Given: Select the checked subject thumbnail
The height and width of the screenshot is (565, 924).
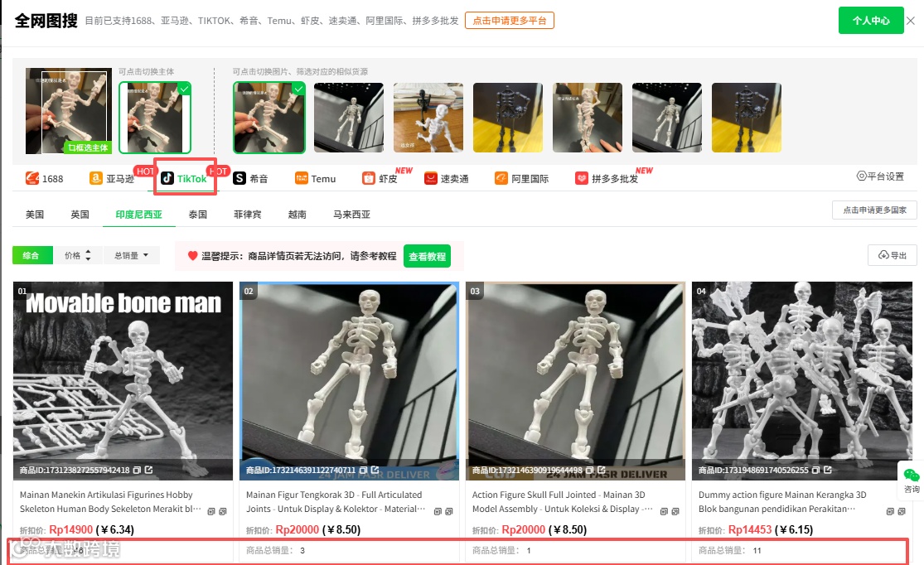Looking at the screenshot, I should (x=155, y=118).
